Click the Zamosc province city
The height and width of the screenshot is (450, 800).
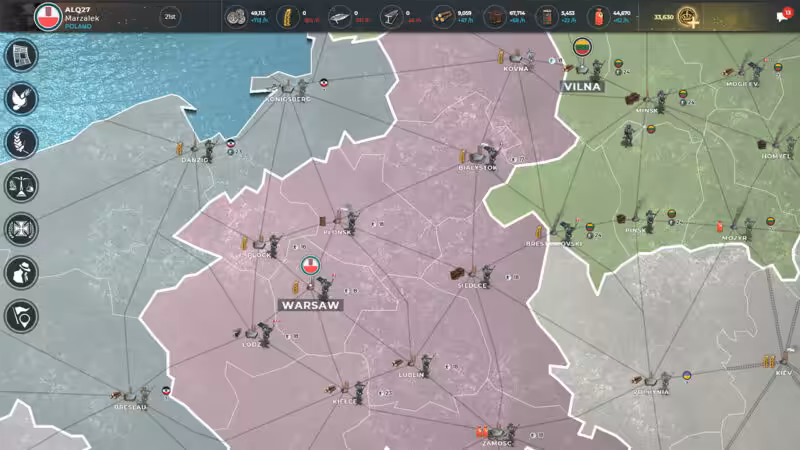[497, 436]
